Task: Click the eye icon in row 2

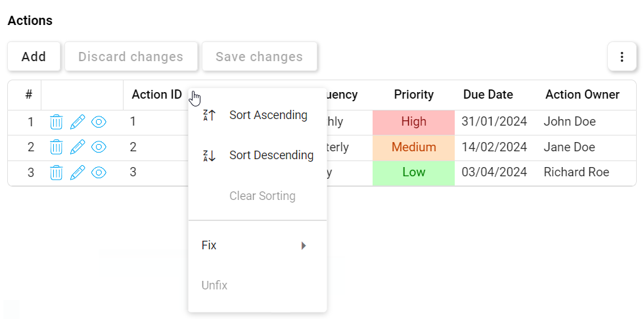Action: pos(99,147)
